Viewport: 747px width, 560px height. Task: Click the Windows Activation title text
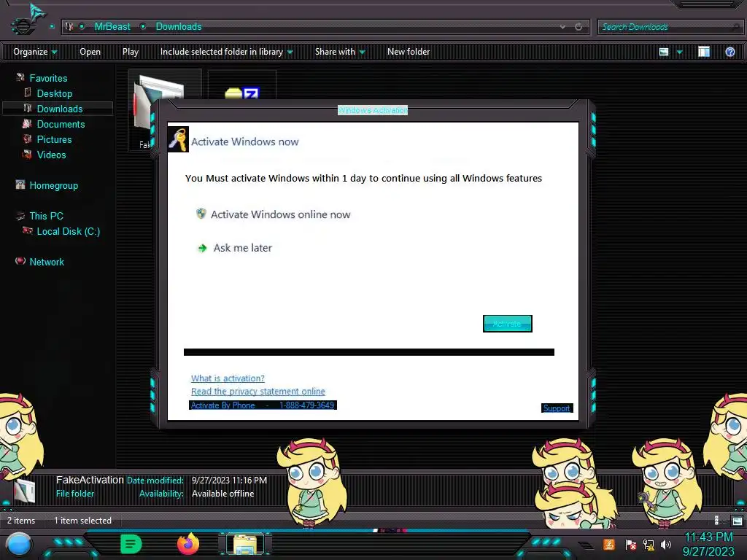373,110
